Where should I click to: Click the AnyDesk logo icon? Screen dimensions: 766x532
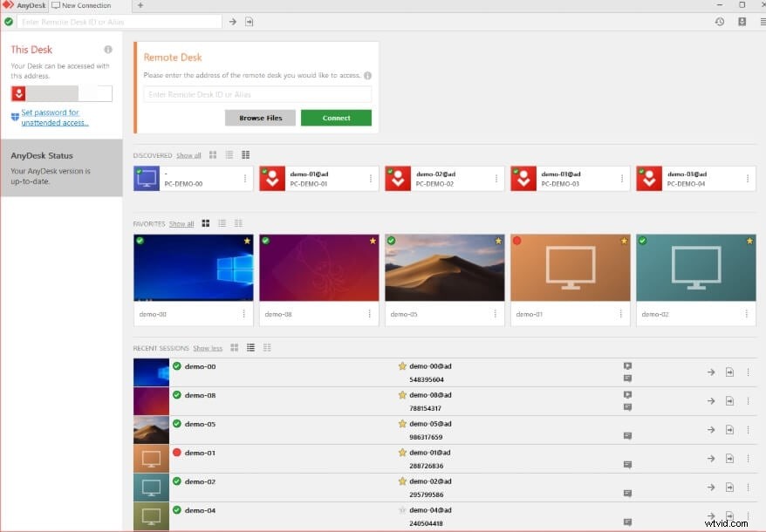(x=9, y=5)
